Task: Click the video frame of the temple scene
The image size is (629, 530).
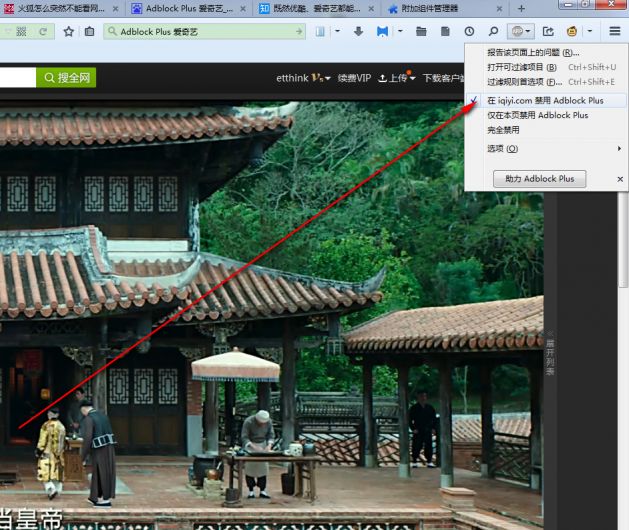Action: tap(272, 315)
